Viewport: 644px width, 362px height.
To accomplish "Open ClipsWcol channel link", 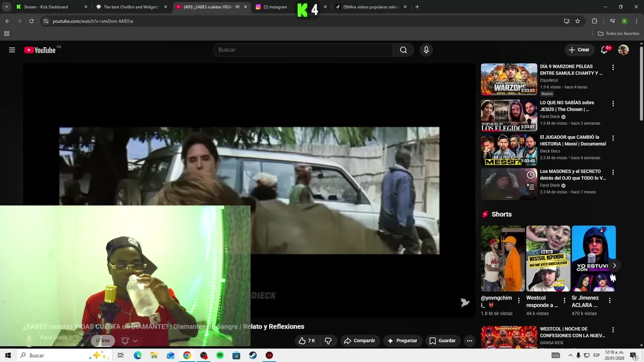I will click(549, 80).
